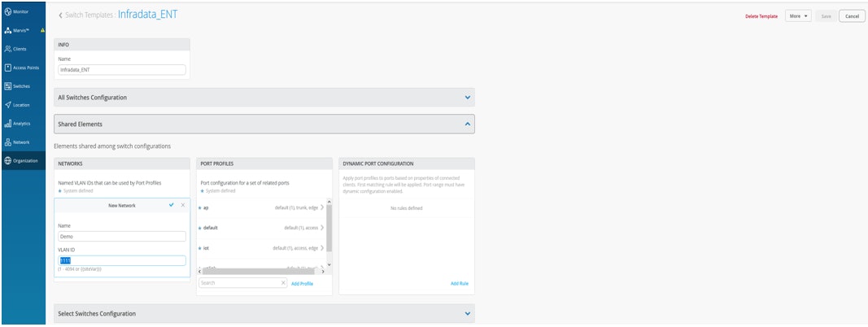Go to Clients in sidebar
The image size is (868, 327).
pos(22,49)
